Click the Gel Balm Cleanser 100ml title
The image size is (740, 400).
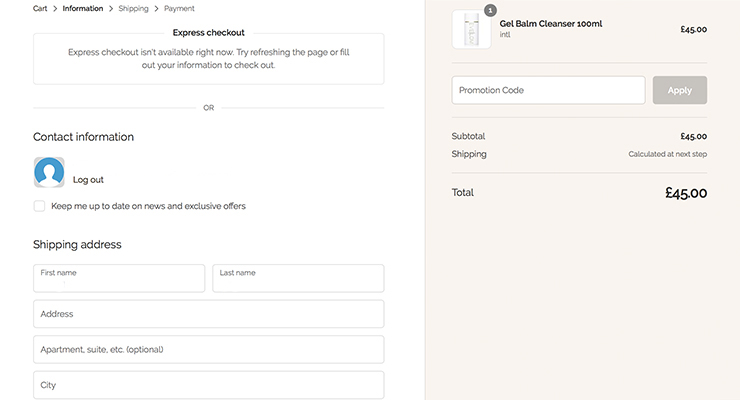pyautogui.click(x=551, y=23)
